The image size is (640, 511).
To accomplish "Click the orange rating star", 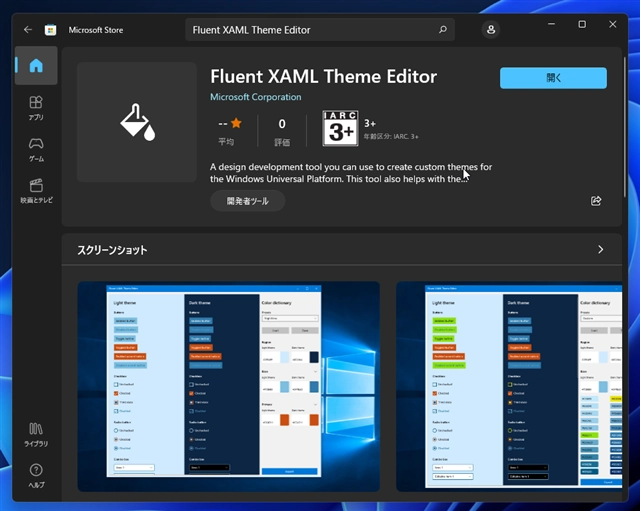I will click(x=236, y=123).
